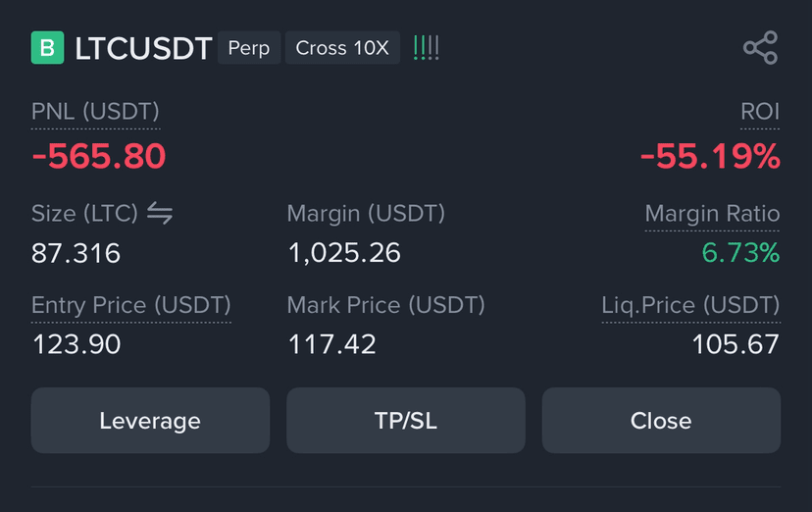Viewport: 812px width, 512px height.
Task: Tap the position size 87.316
Action: pyautogui.click(x=76, y=253)
